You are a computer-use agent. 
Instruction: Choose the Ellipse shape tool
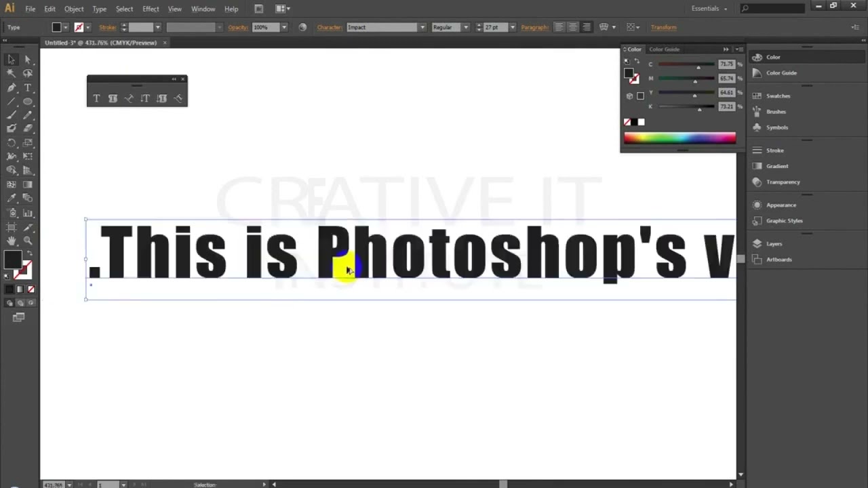coord(28,101)
